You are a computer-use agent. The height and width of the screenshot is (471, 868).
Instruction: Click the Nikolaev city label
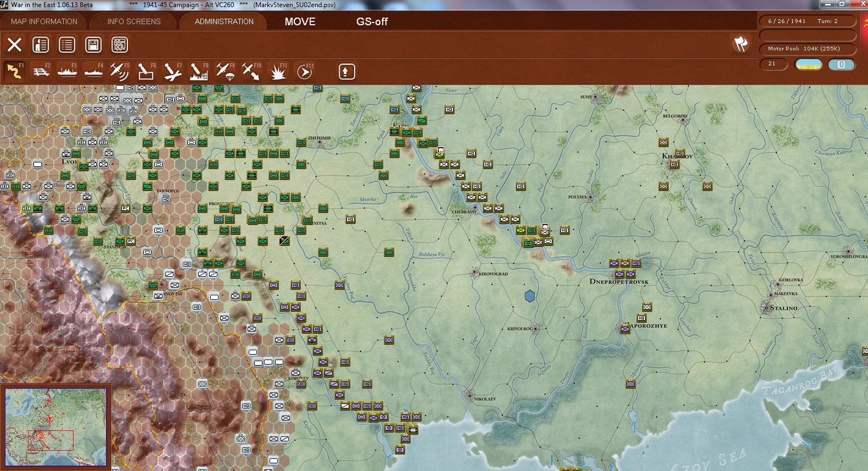(485, 399)
